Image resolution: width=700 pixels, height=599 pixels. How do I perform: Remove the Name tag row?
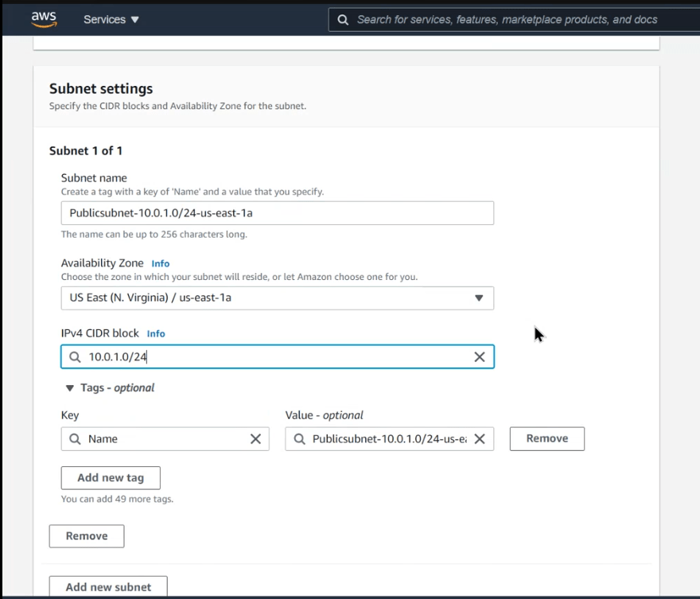tap(546, 439)
